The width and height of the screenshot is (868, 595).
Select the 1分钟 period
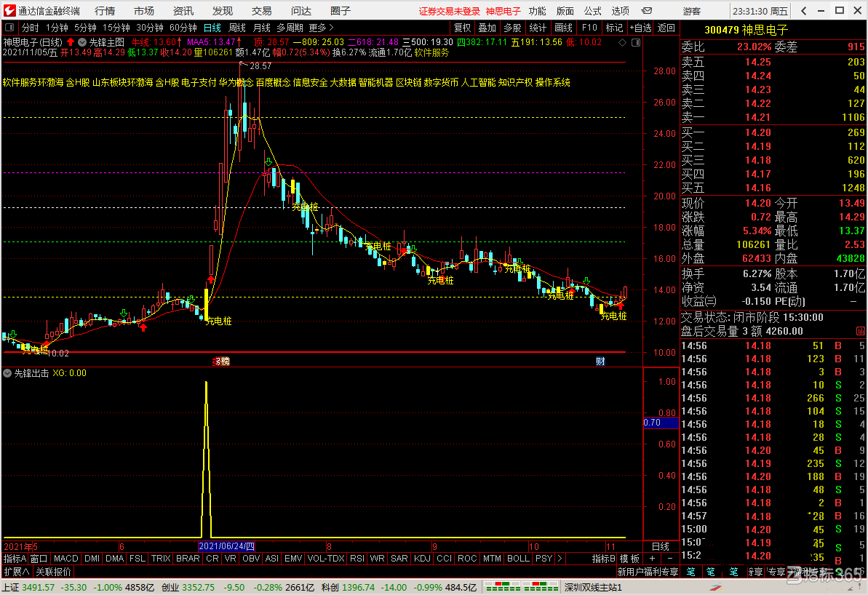(x=57, y=28)
